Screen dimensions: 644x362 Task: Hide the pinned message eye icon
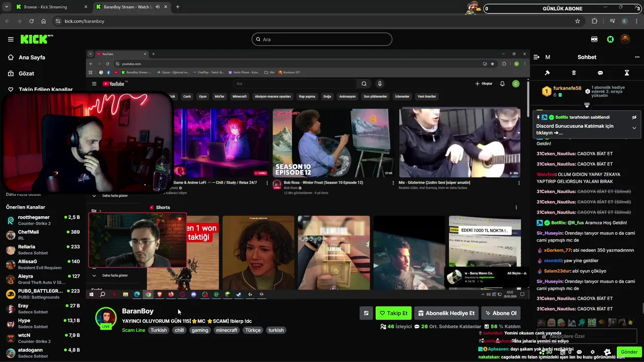634,117
